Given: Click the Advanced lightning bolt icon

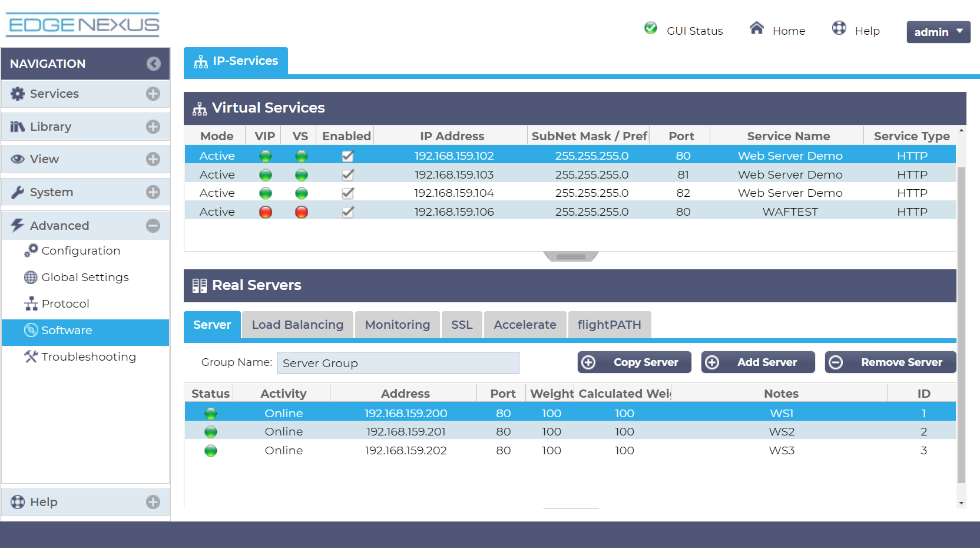Looking at the screenshot, I should click(x=18, y=225).
